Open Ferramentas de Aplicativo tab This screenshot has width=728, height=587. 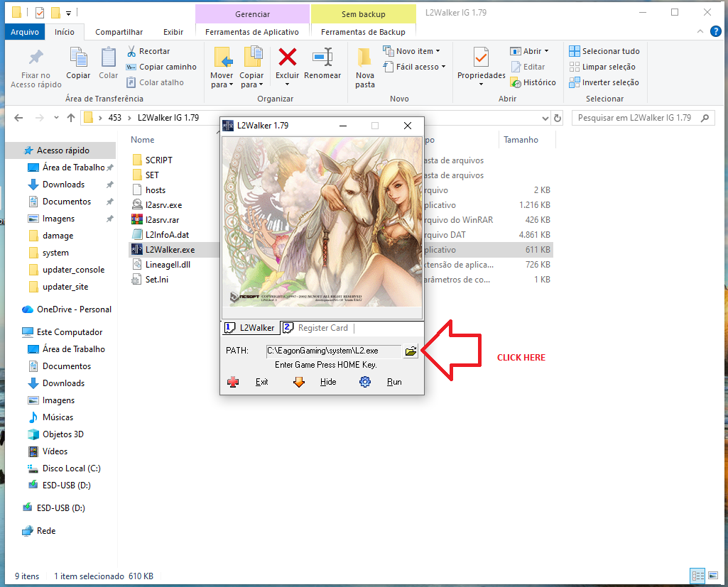[x=252, y=32]
